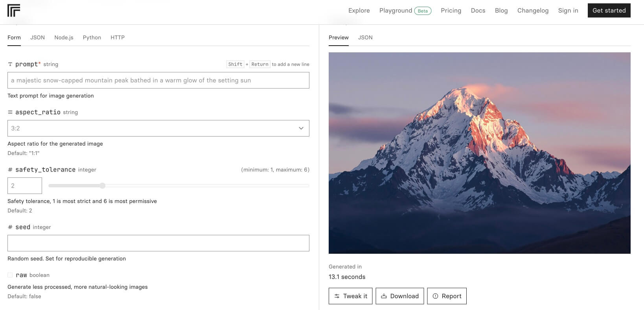Viewport: 644px width, 310px height.
Task: Click the Download arrow icon
Action: (x=384, y=296)
